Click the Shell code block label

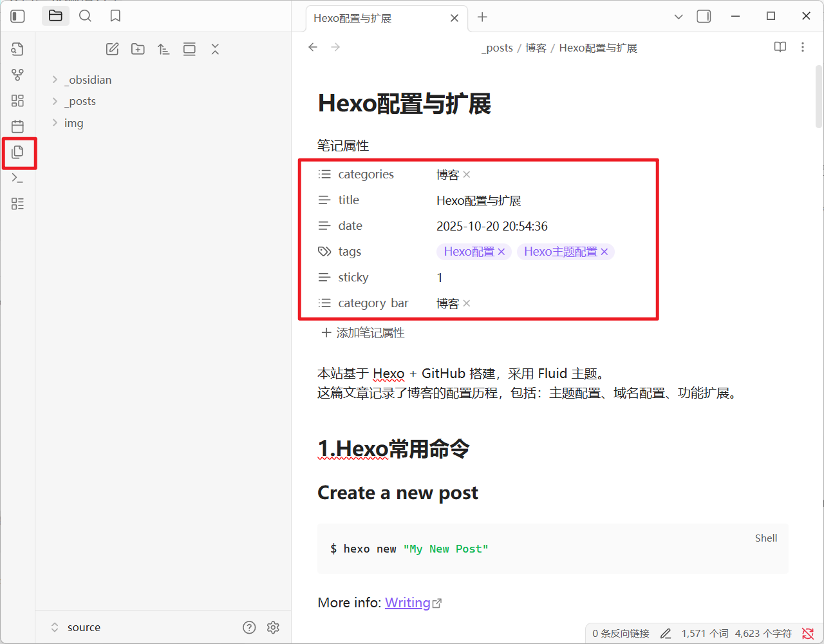766,538
